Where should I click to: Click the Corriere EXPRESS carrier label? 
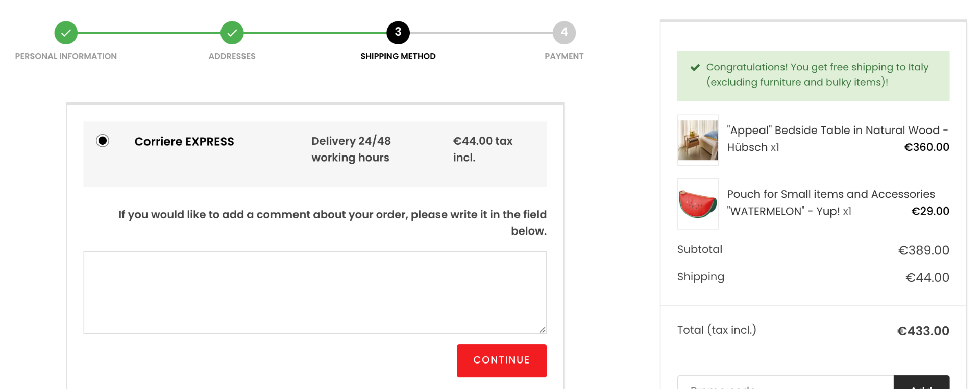[x=184, y=142]
